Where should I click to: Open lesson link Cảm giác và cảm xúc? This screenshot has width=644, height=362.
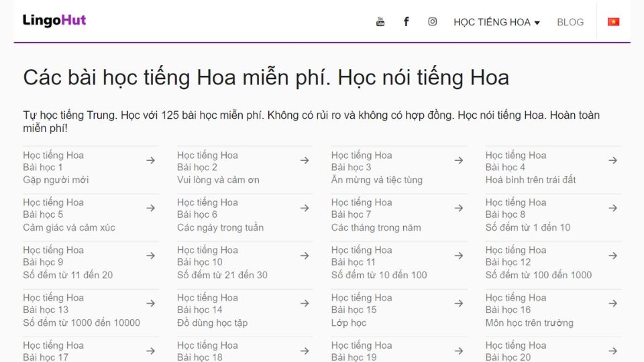[69, 227]
